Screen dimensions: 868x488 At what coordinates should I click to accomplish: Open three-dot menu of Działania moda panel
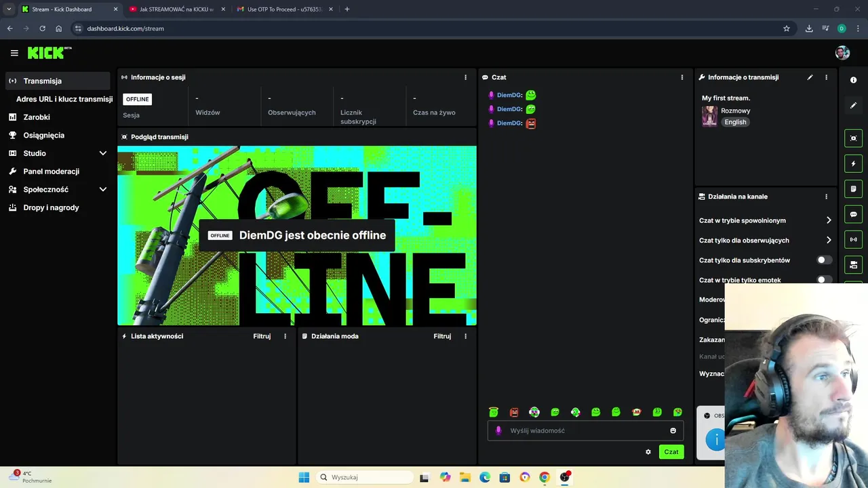point(465,336)
